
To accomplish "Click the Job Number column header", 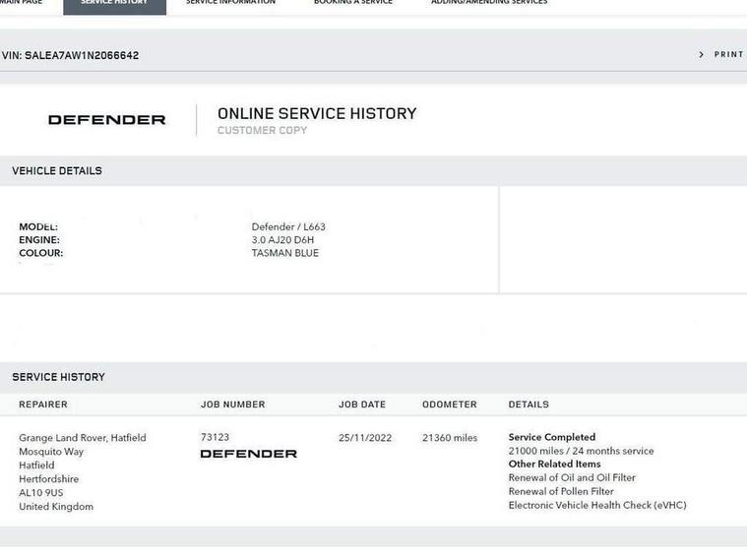I will pos(232,404).
